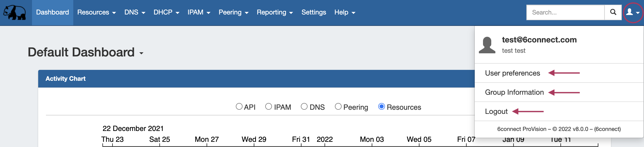The image size is (644, 147).
Task: Select the DNS radio button
Action: point(304,107)
